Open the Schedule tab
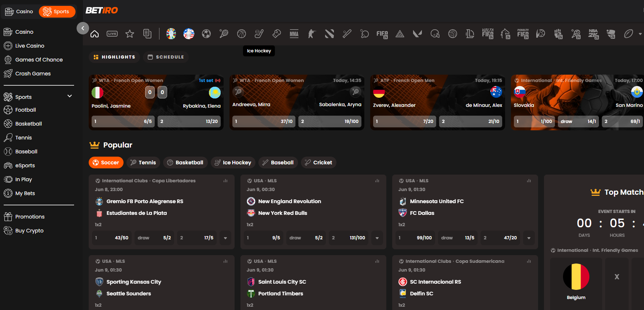The image size is (644, 310). pyautogui.click(x=166, y=57)
